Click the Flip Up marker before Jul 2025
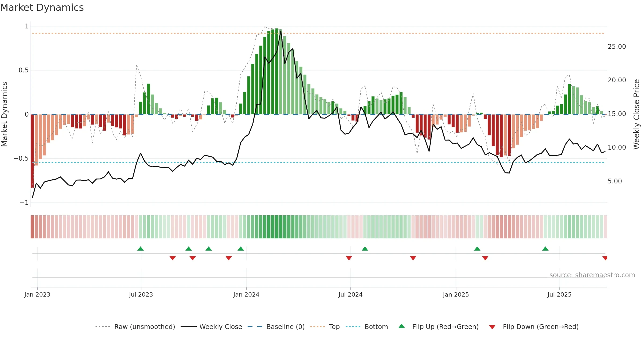 (x=545, y=249)
